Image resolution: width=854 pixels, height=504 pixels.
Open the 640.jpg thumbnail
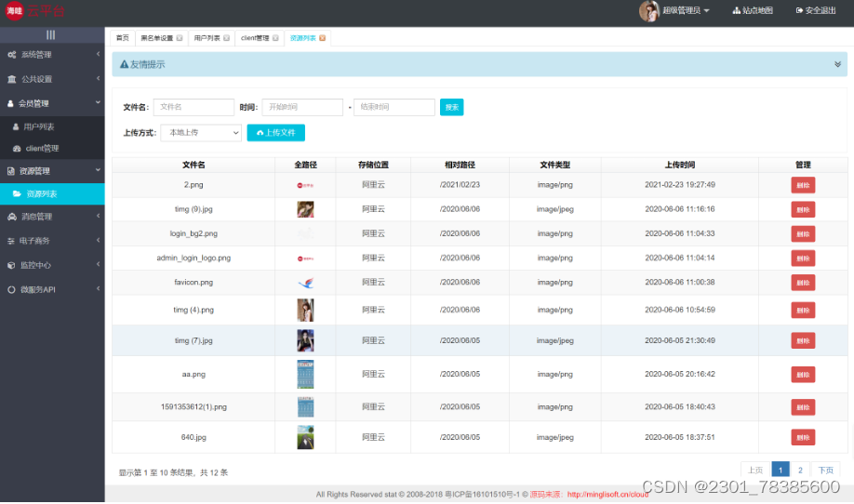click(x=305, y=437)
